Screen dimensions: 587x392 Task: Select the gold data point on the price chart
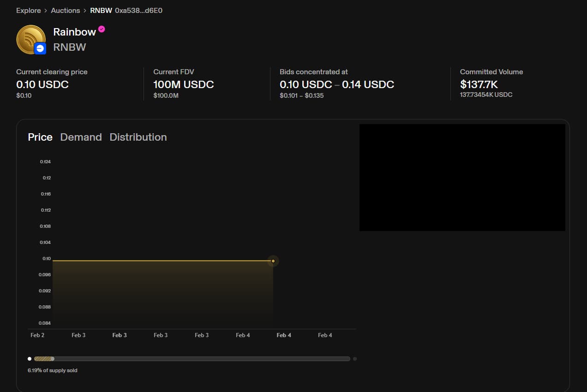(x=273, y=261)
